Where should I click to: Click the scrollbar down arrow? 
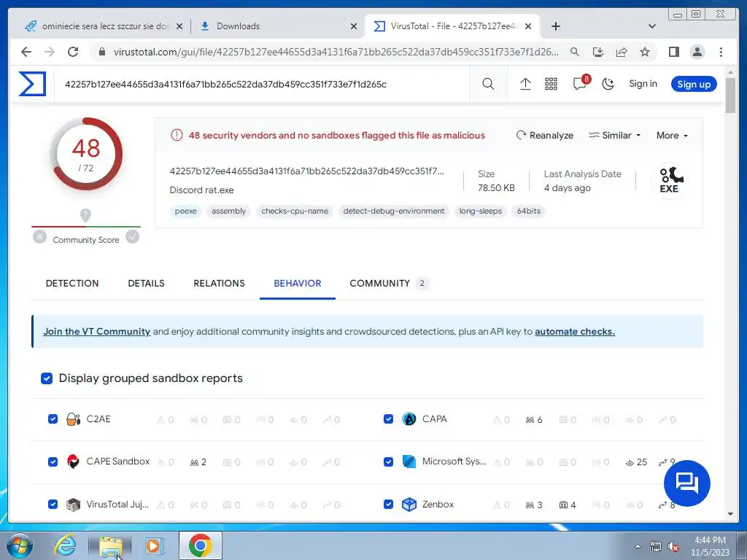click(x=729, y=514)
